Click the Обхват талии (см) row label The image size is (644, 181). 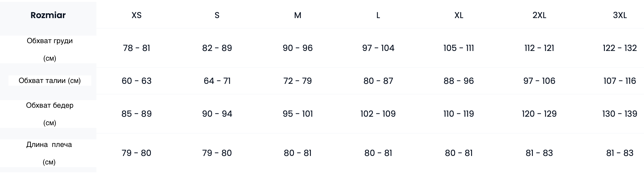click(x=50, y=81)
